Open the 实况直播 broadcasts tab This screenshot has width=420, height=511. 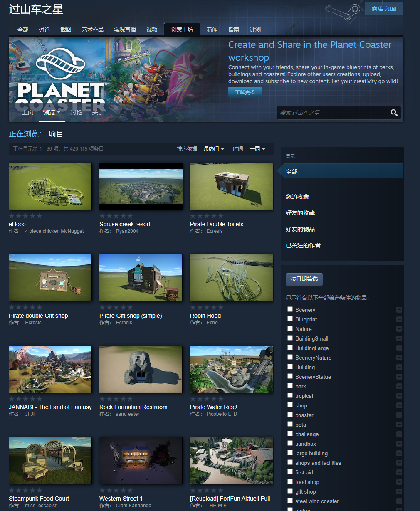pyautogui.click(x=125, y=30)
